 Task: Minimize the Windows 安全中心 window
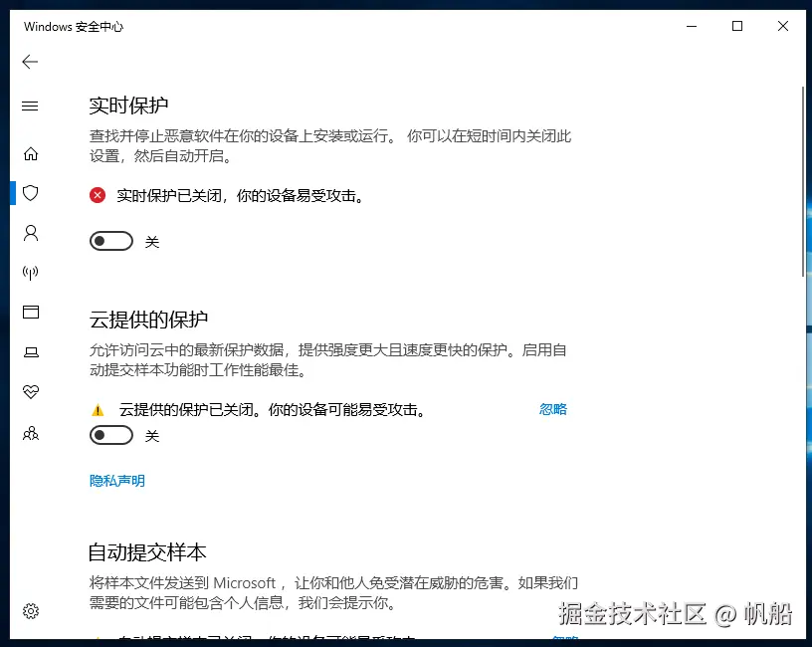pyautogui.click(x=692, y=26)
